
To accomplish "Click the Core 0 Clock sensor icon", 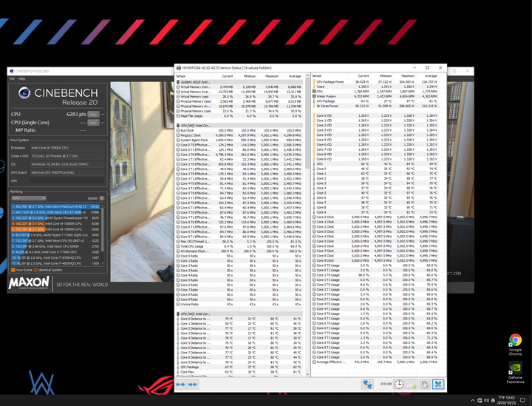I will click(314, 217).
